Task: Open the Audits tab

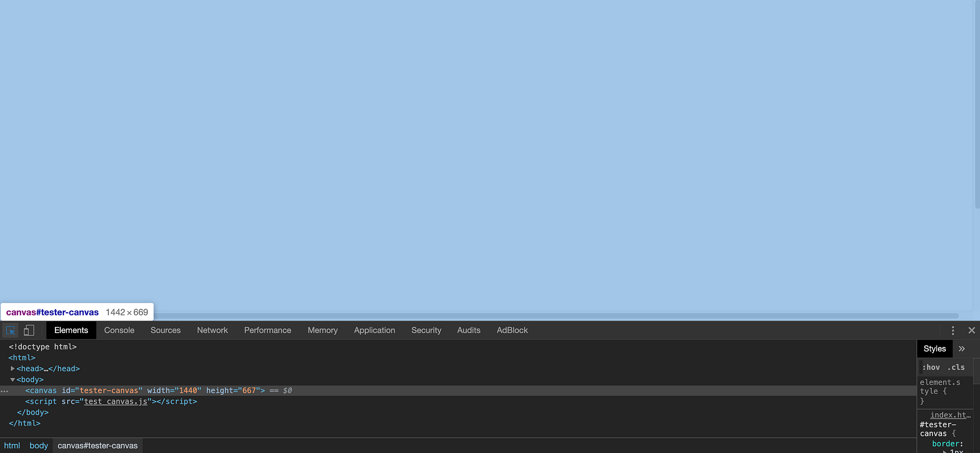Action: [469, 330]
